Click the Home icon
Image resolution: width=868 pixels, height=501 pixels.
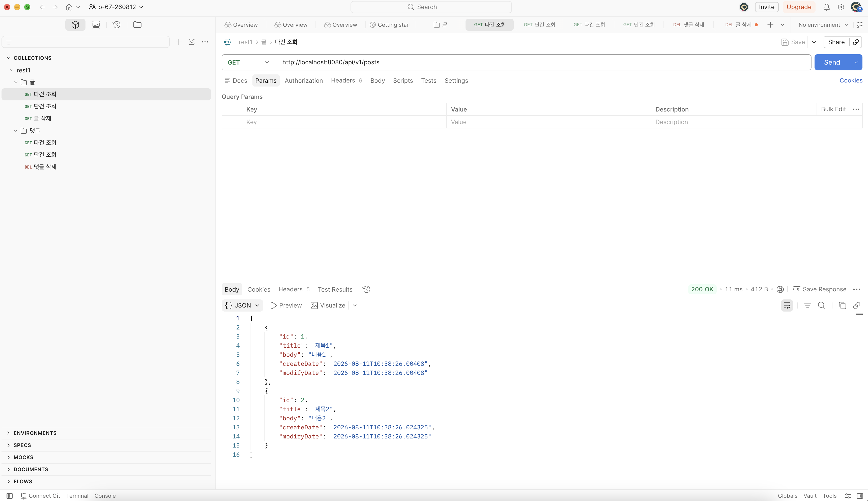69,7
